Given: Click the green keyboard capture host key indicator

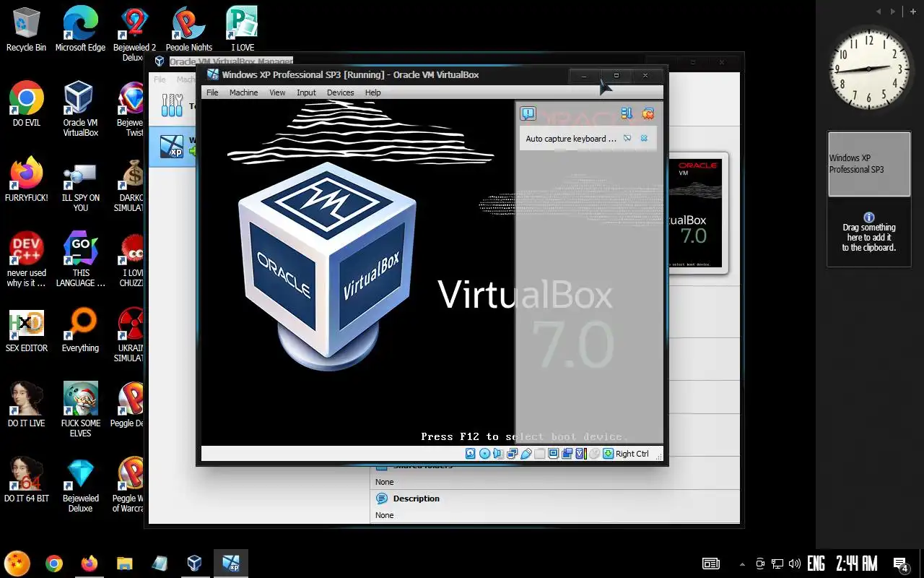Looking at the screenshot, I should point(608,454).
